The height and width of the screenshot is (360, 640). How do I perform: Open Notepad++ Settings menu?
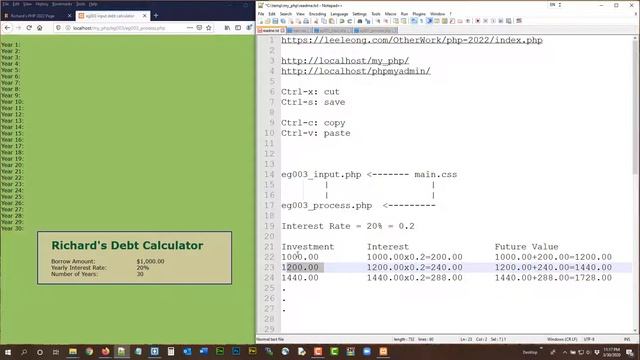tap(360, 14)
